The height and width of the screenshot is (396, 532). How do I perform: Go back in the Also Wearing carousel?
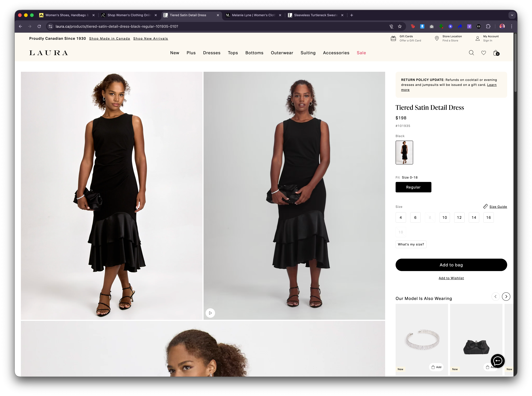click(x=496, y=296)
